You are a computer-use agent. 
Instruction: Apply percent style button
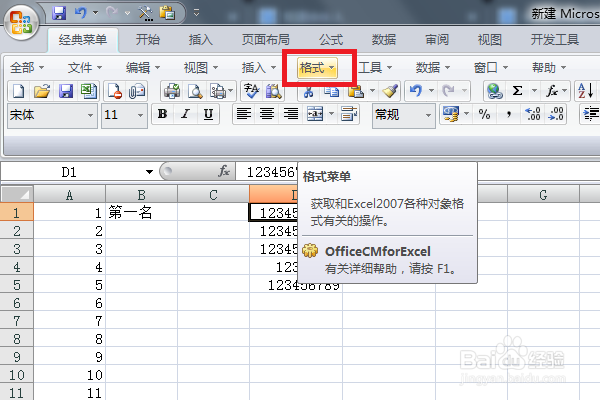click(x=484, y=114)
